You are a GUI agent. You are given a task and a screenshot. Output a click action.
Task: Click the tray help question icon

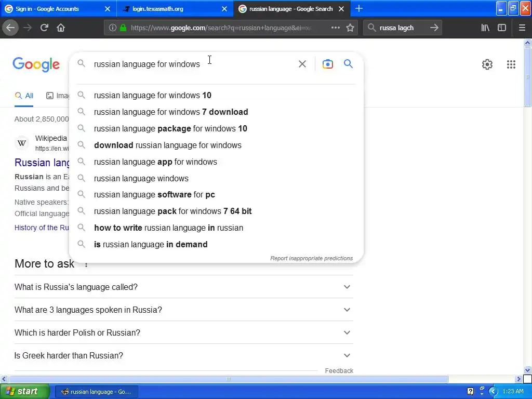coord(470,391)
